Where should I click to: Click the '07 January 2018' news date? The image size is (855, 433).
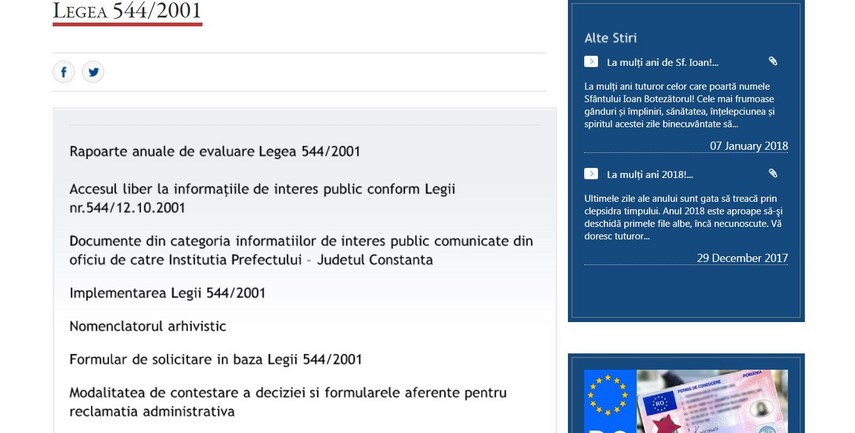(748, 146)
